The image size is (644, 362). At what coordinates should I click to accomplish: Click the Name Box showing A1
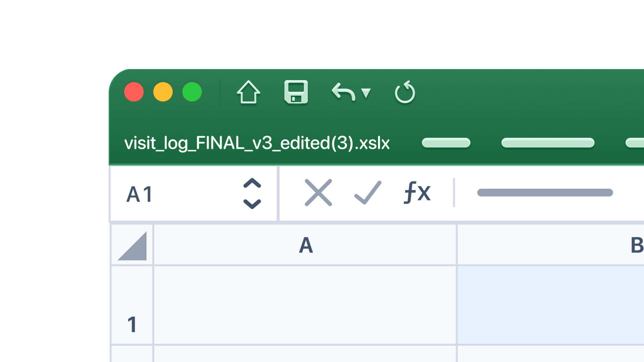[194, 194]
